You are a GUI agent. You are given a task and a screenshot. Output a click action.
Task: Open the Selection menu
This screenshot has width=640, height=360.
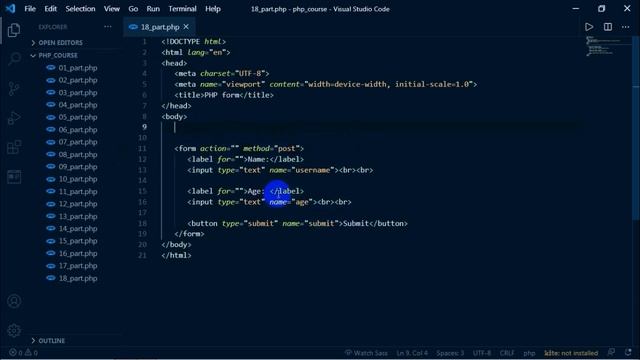80,9
